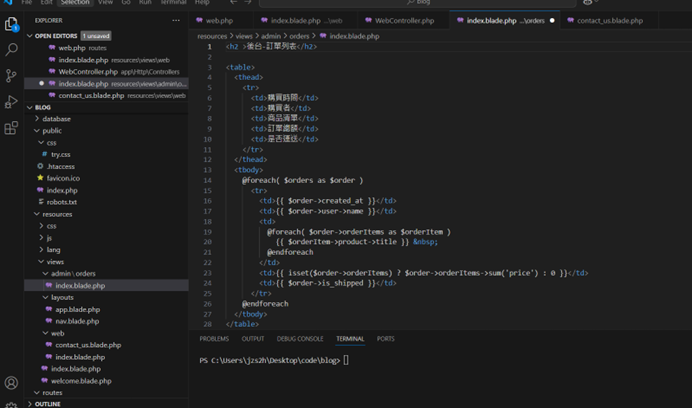Switch to the WebController.php editor tab
The height and width of the screenshot is (408, 692).
(404, 21)
